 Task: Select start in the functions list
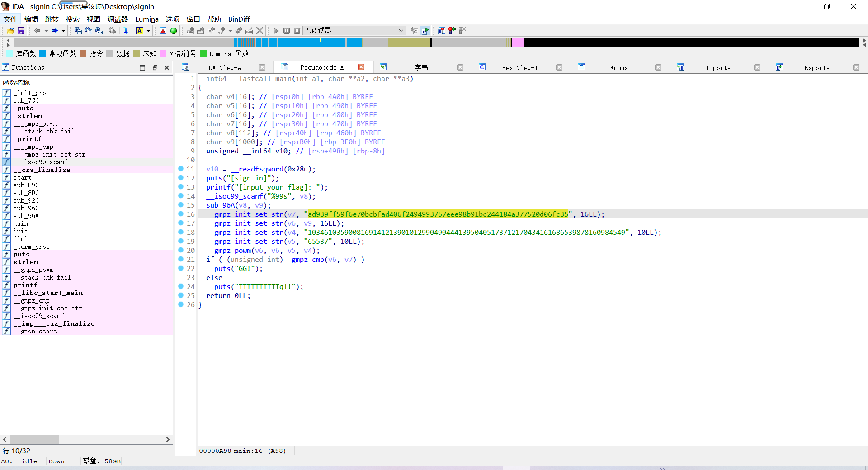[22, 177]
